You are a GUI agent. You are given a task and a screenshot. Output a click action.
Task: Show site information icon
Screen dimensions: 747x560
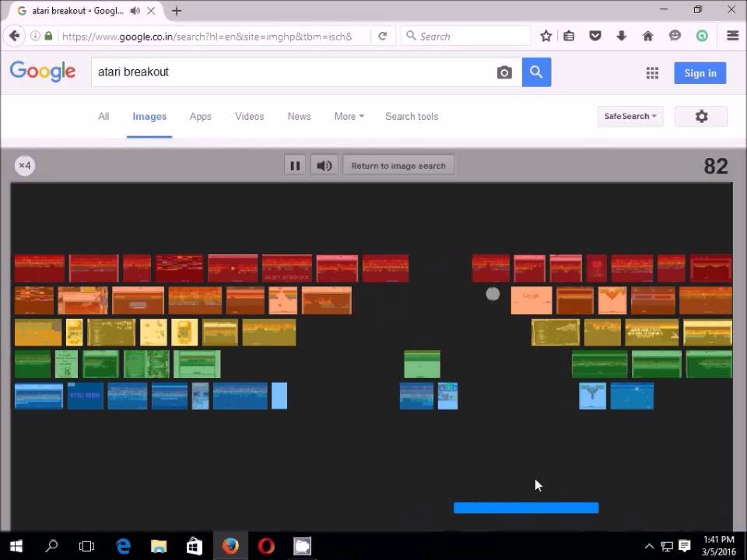[35, 36]
